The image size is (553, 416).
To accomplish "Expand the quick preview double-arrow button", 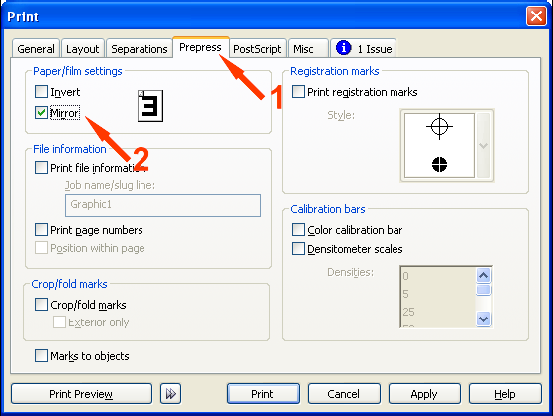I will tap(171, 393).
